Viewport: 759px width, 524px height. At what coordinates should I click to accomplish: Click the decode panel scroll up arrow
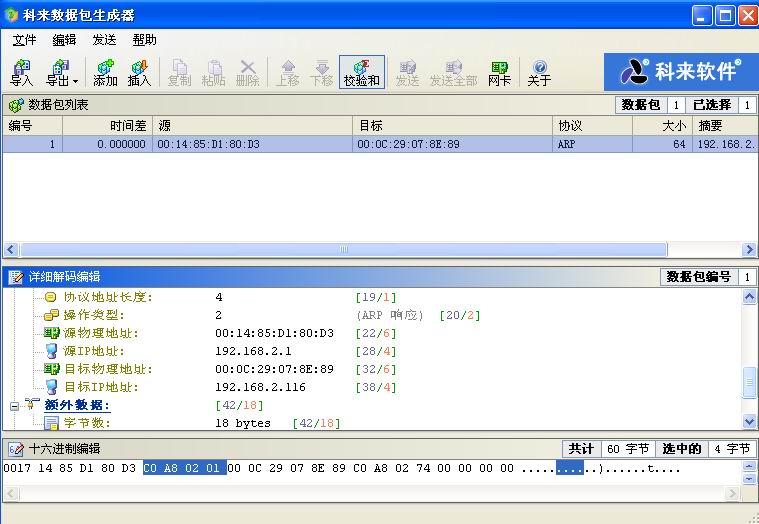pos(749,297)
